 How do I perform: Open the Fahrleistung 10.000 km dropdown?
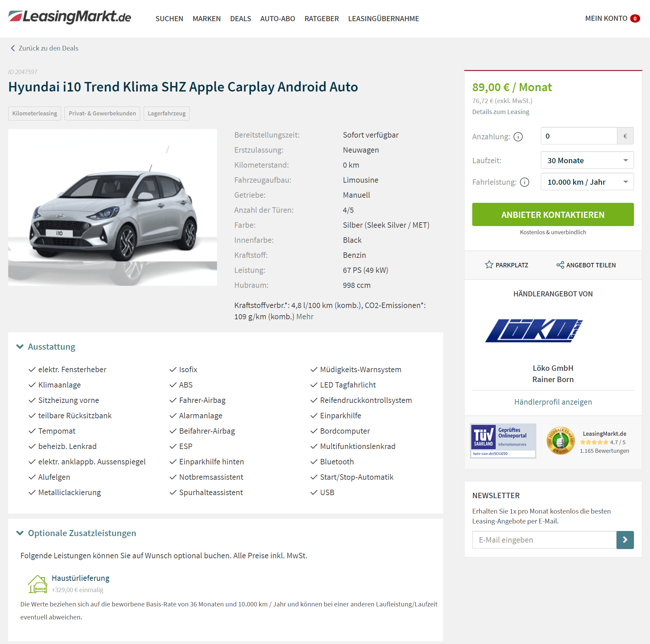click(x=587, y=182)
